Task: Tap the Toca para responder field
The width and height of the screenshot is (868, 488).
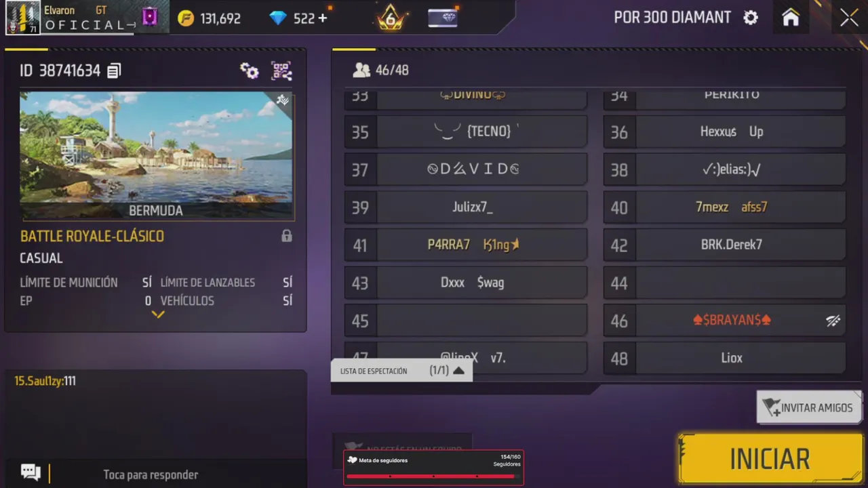Action: point(151,474)
